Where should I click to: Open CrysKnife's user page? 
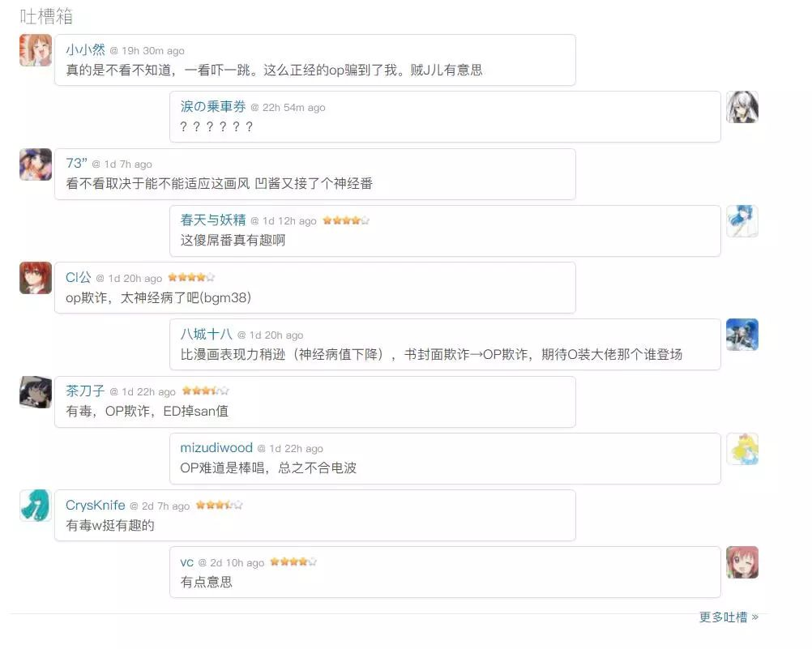pyautogui.click(x=96, y=506)
